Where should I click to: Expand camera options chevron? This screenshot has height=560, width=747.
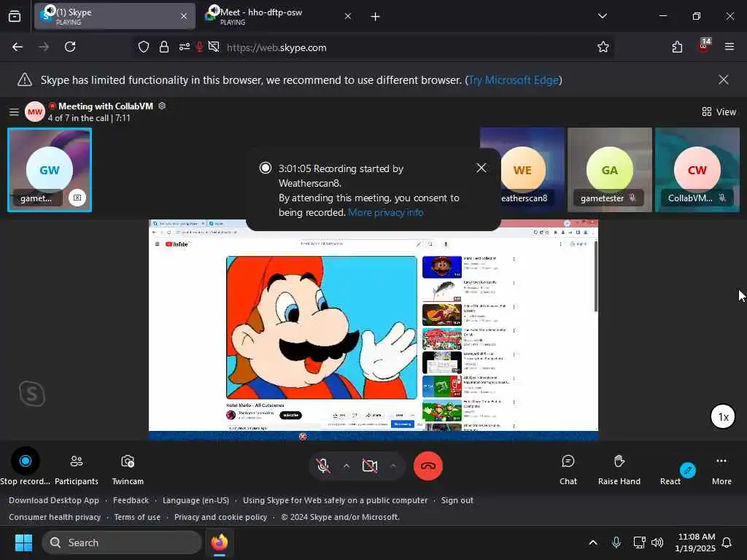(x=393, y=466)
